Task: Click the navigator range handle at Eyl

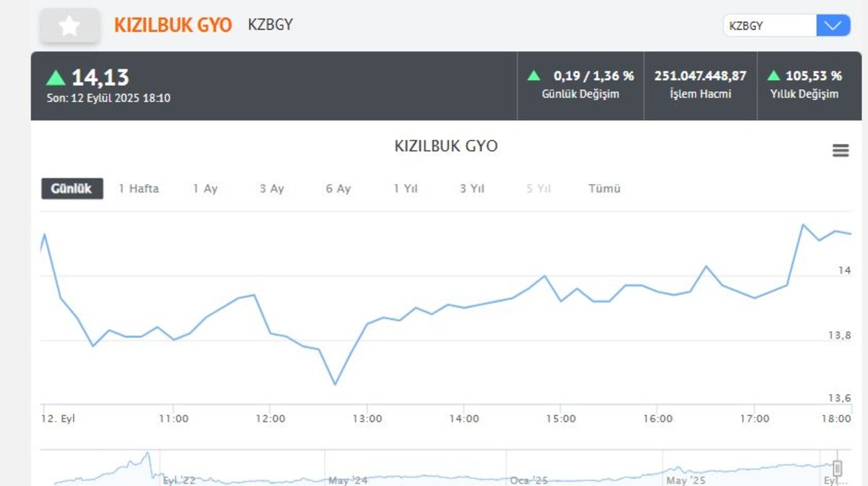Action: pyautogui.click(x=838, y=468)
